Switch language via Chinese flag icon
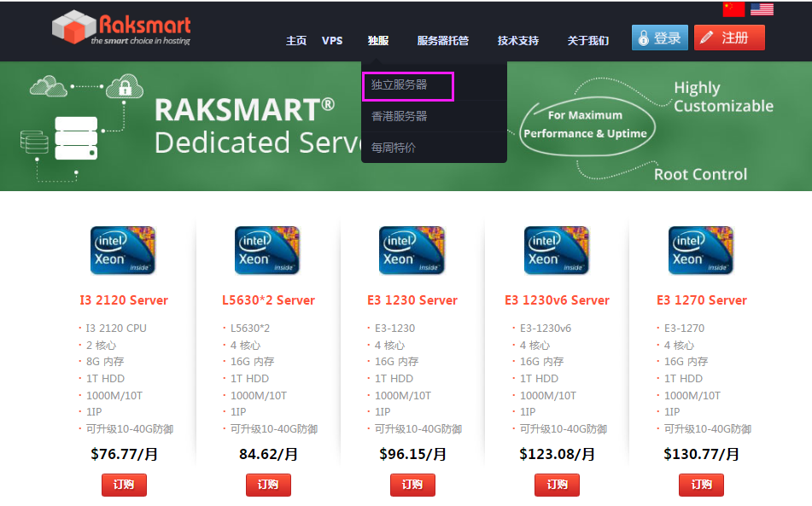The image size is (812, 506). click(733, 9)
